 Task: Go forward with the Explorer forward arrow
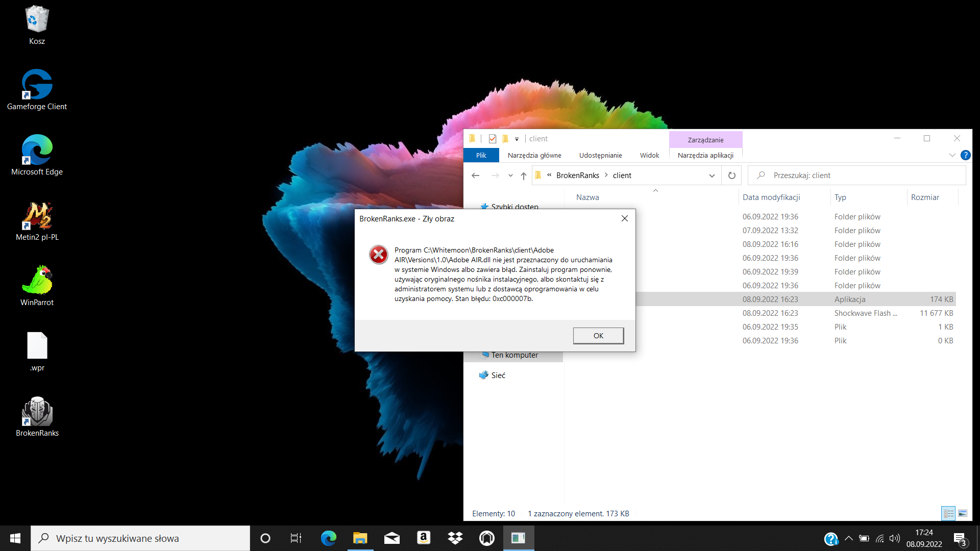tap(495, 176)
